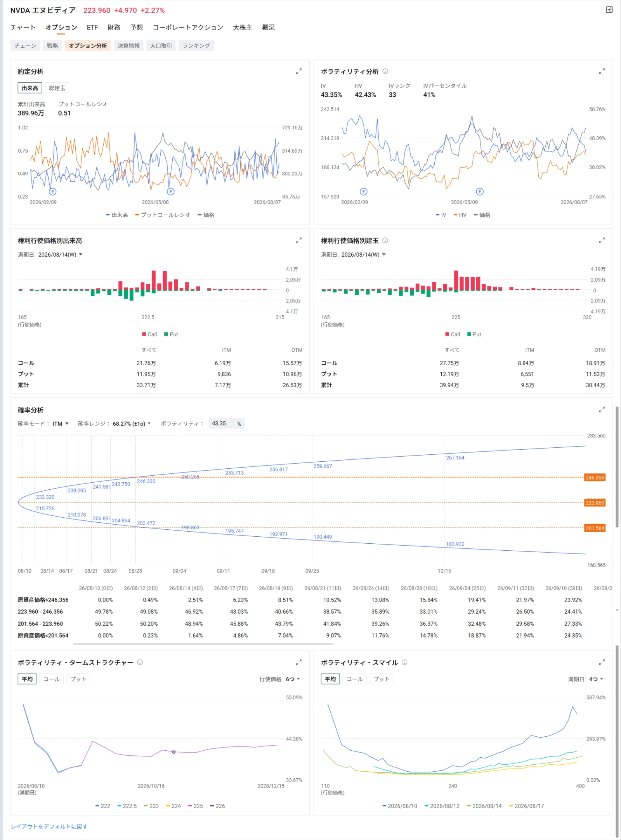This screenshot has height=840, width=621.
Task: Select プット in the term structure panel
Action: pyautogui.click(x=78, y=679)
